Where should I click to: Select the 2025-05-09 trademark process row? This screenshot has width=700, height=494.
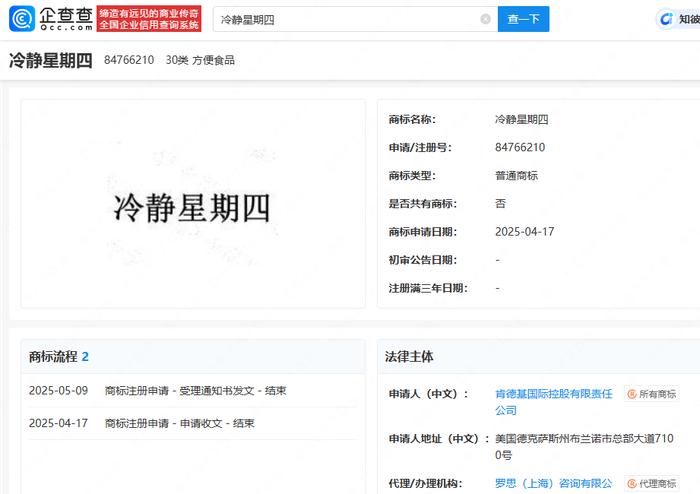tap(193, 391)
